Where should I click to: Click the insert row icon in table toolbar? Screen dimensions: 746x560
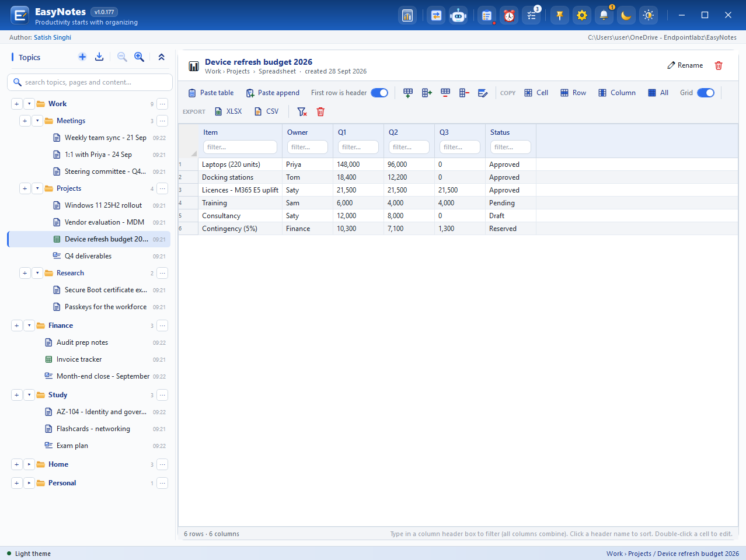click(x=408, y=93)
